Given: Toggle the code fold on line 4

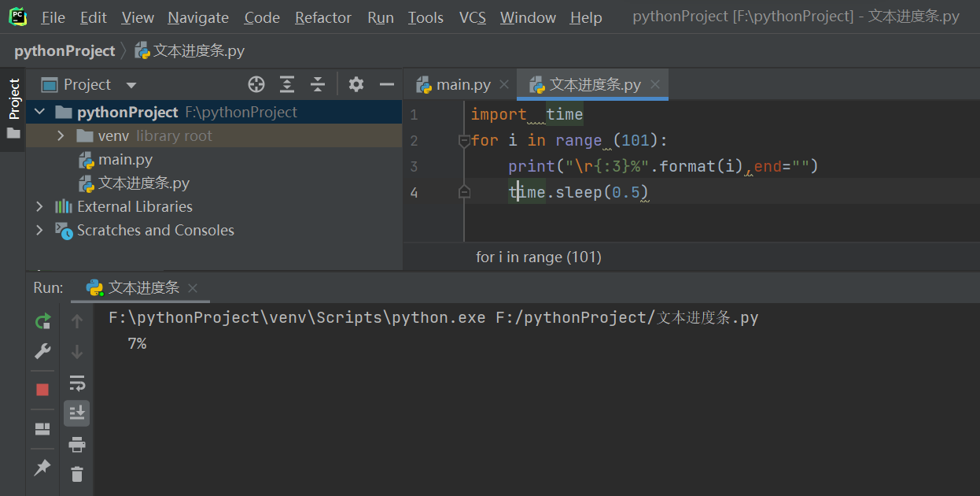Looking at the screenshot, I should [x=463, y=191].
